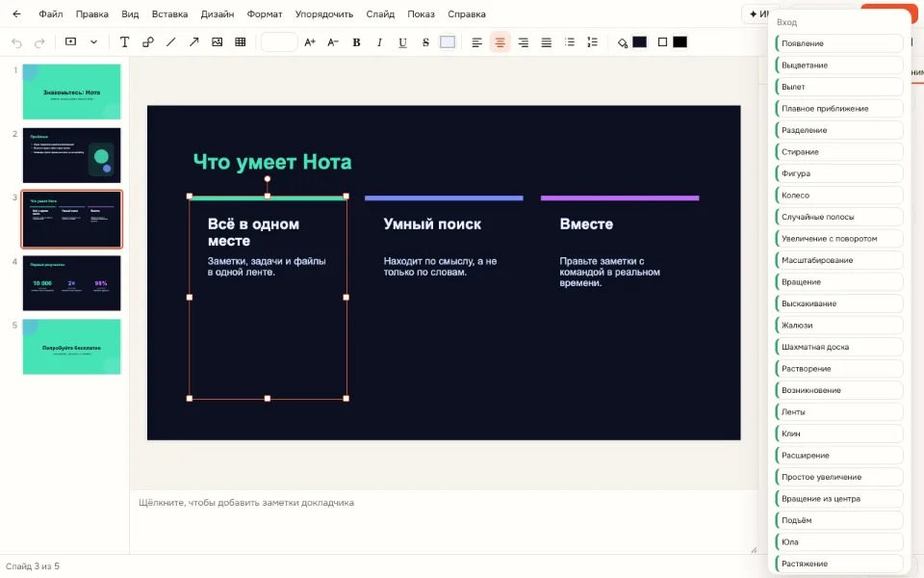
Task: Open the Вставка menu
Action: [x=169, y=14]
